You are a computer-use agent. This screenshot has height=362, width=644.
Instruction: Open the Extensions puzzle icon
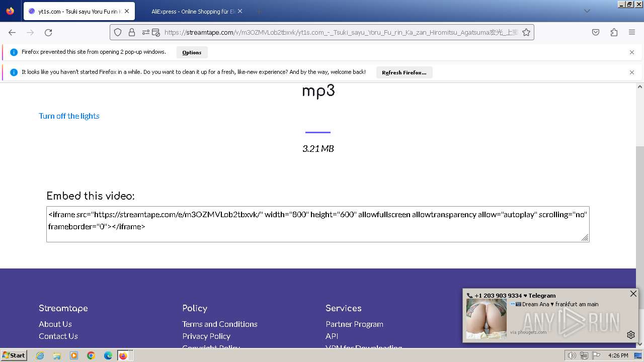coord(614,32)
